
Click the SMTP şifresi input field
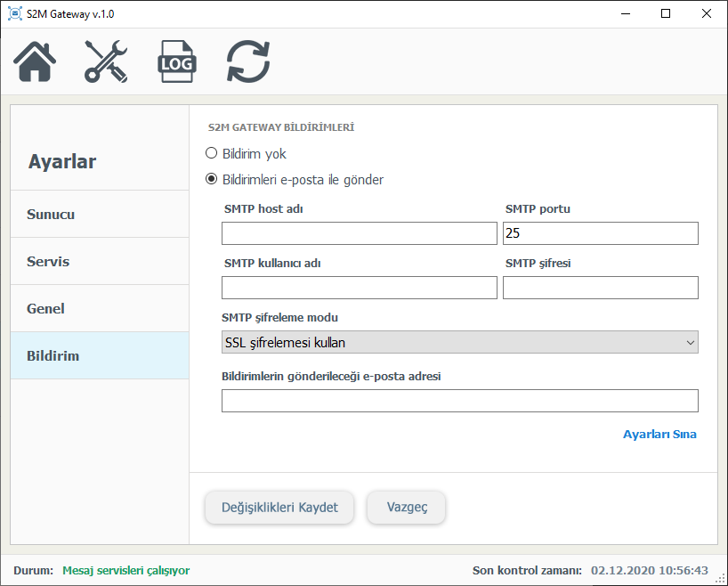600,288
